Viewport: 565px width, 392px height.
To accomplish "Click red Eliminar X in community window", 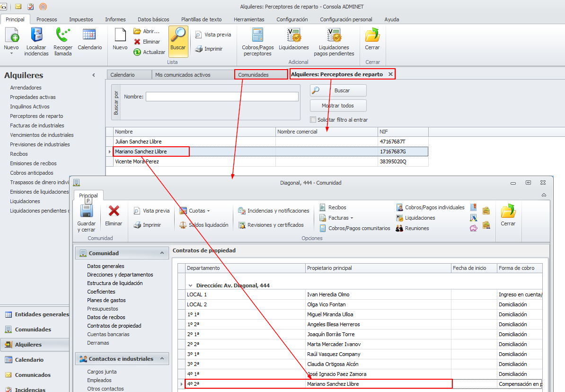I will (114, 212).
